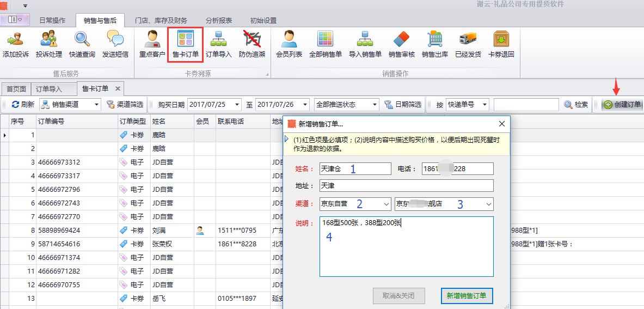Image resolution: width=644 pixels, height=309 pixels.
Task: Click member icon in 刘满 row
Action: (200, 231)
